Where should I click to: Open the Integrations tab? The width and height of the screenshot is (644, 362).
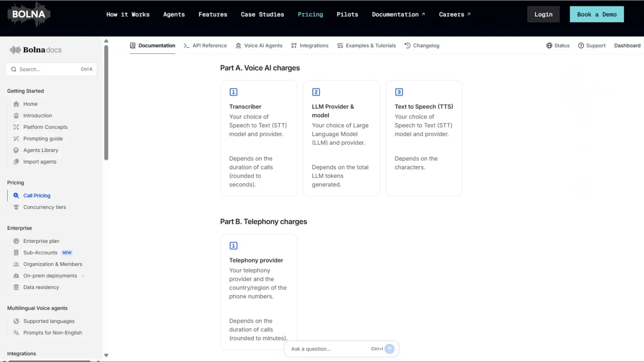[x=309, y=46]
